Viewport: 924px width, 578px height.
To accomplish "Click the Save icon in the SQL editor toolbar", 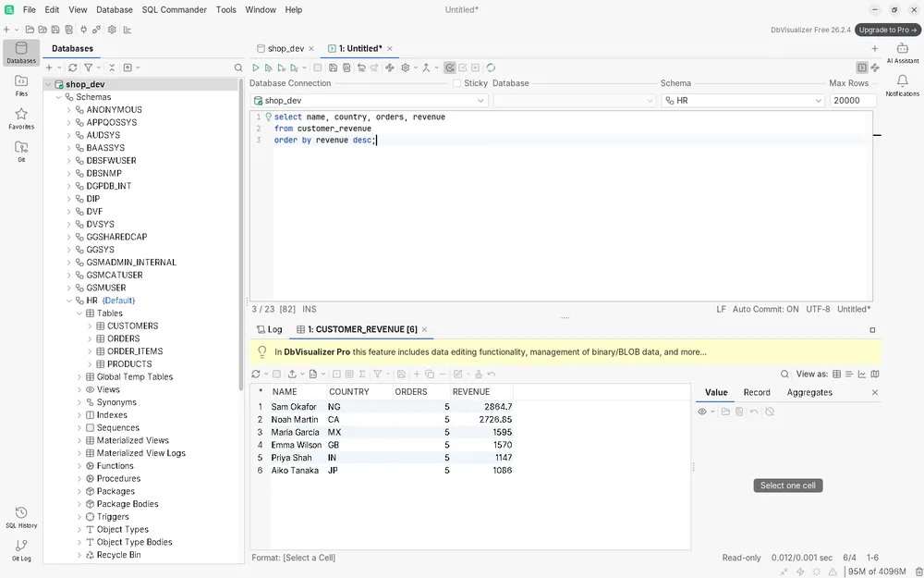I will point(333,68).
